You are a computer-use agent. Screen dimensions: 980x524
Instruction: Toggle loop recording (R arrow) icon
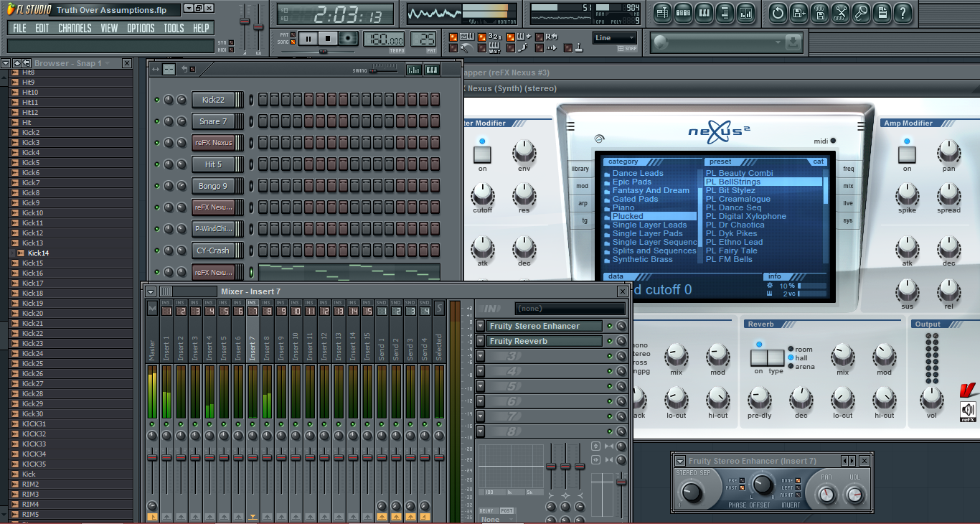pos(551,37)
